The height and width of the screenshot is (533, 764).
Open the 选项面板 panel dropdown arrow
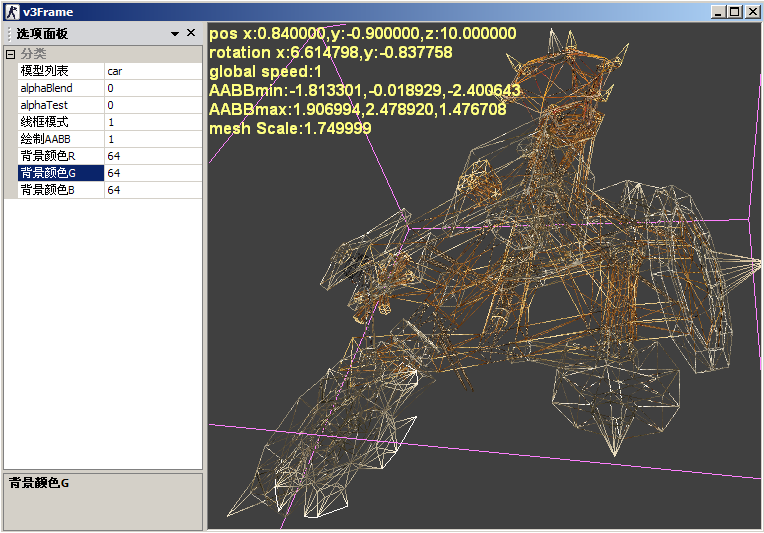point(175,34)
